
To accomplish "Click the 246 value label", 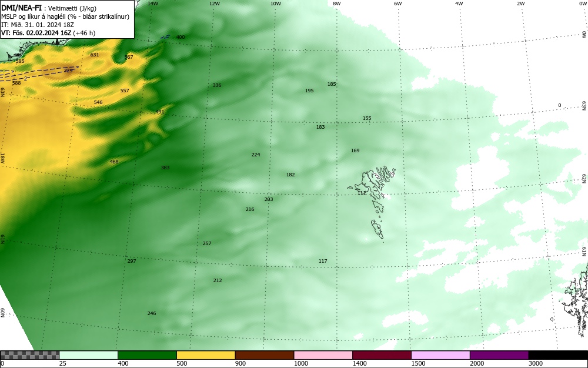I will 152,313.
